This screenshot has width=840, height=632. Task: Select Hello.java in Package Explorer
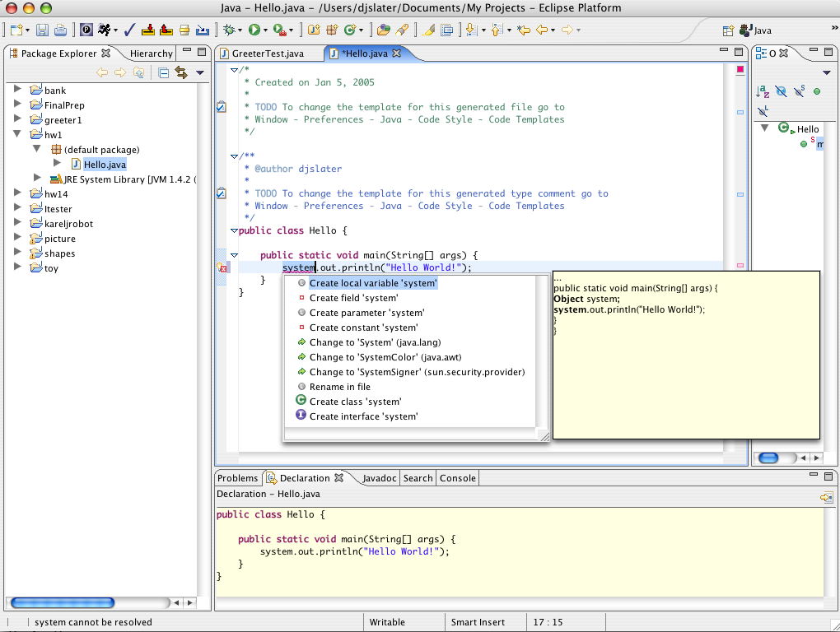[x=105, y=165]
